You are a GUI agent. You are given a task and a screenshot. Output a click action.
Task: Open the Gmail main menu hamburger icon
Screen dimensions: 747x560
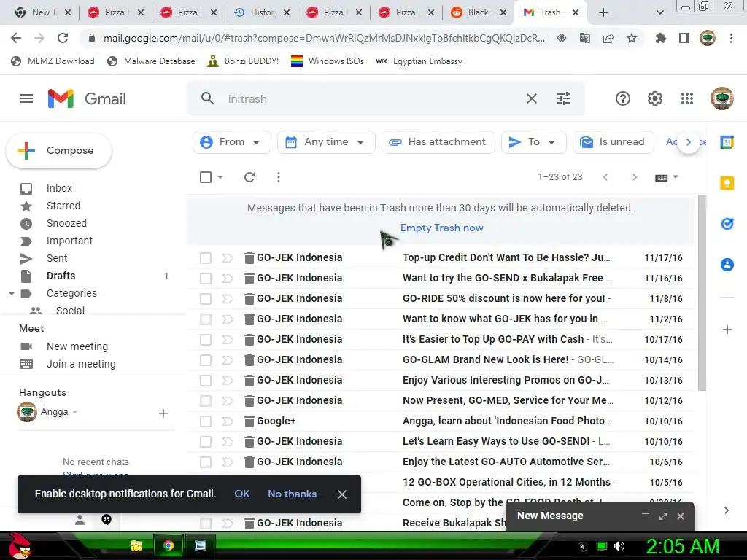click(x=26, y=98)
